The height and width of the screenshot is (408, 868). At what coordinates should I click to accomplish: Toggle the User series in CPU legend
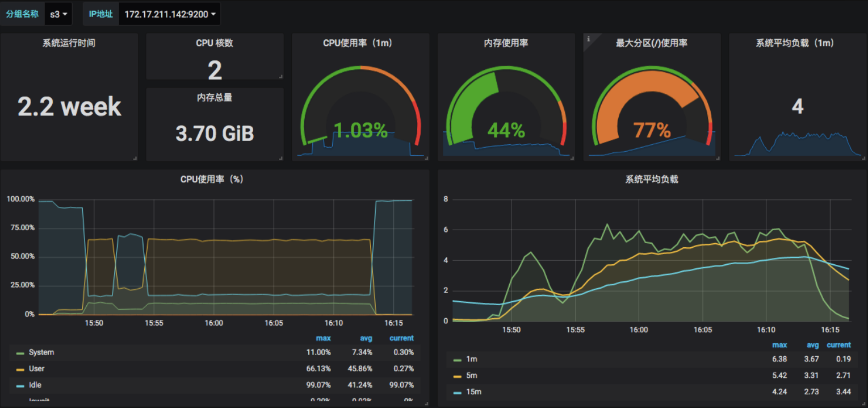pyautogui.click(x=36, y=369)
